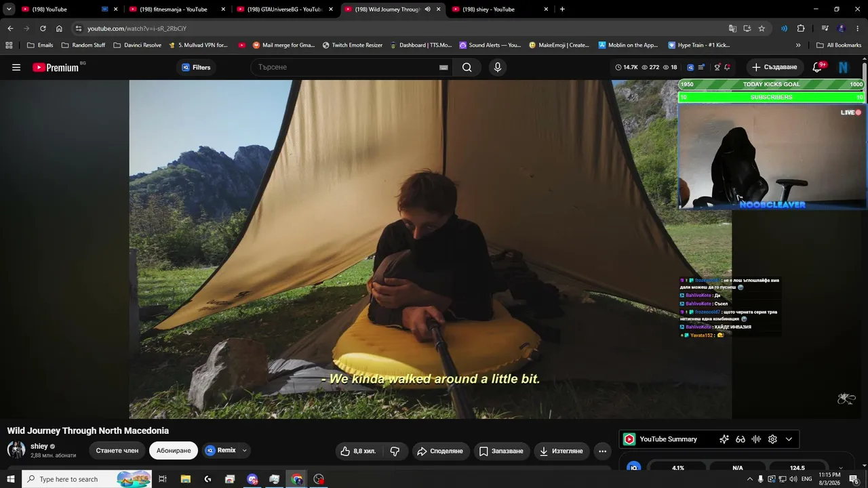Open the taskbar volume control
The height and width of the screenshot is (488, 868).
tap(793, 479)
